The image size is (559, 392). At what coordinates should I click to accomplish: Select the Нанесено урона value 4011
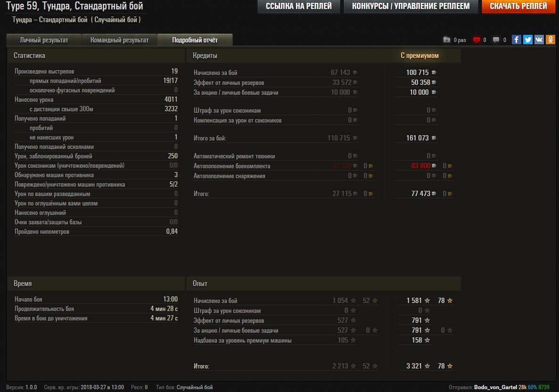point(171,99)
